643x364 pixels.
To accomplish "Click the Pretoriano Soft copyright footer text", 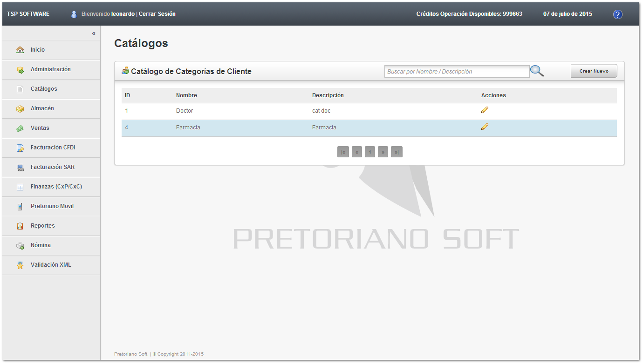I will pyautogui.click(x=159, y=354).
